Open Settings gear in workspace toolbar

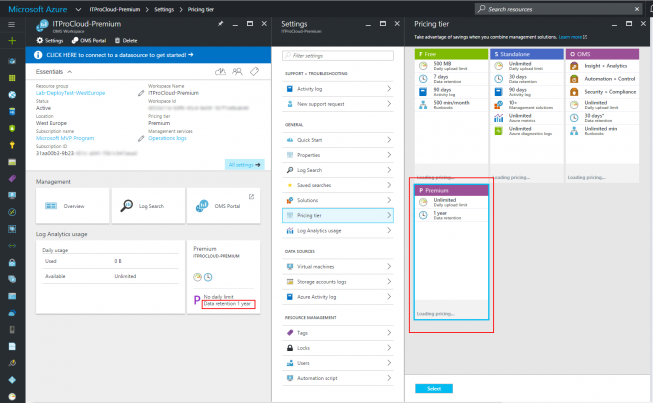coord(50,40)
